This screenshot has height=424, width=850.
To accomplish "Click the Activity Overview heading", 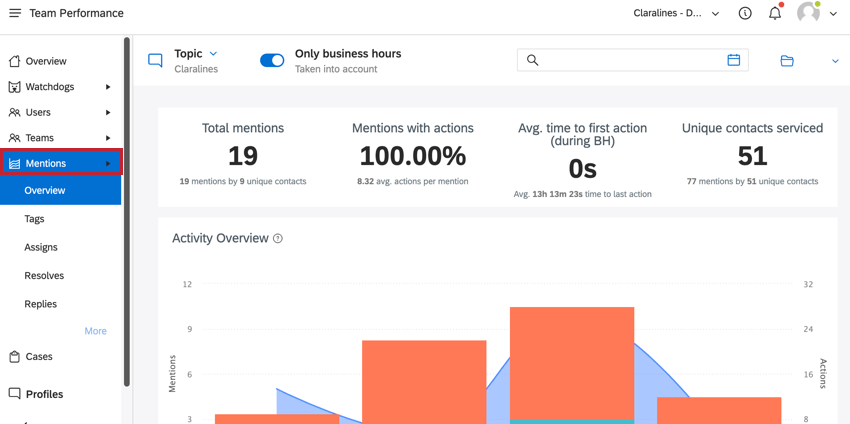I will [221, 238].
